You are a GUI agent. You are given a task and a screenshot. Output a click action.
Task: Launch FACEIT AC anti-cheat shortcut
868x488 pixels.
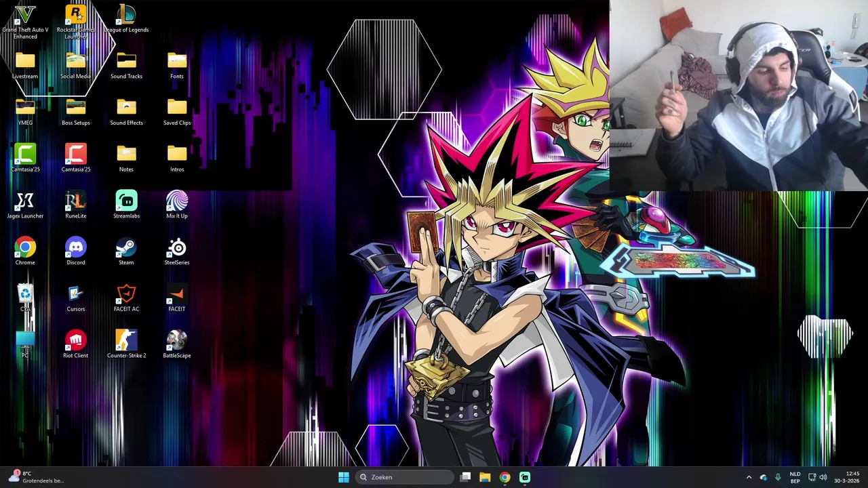pyautogui.click(x=126, y=298)
